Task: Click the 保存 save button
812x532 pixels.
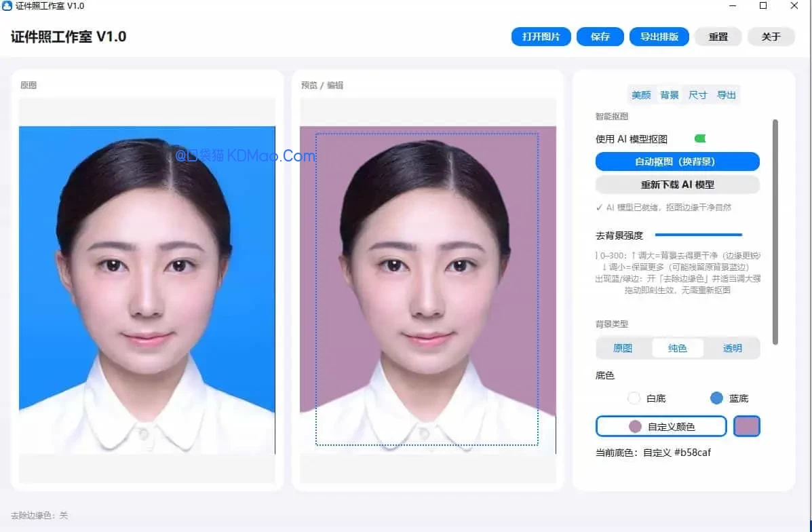Action: [x=600, y=37]
